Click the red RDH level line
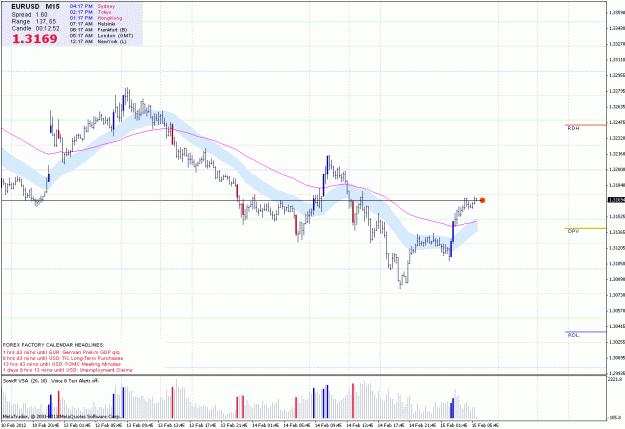625x429 pixels. pos(586,125)
